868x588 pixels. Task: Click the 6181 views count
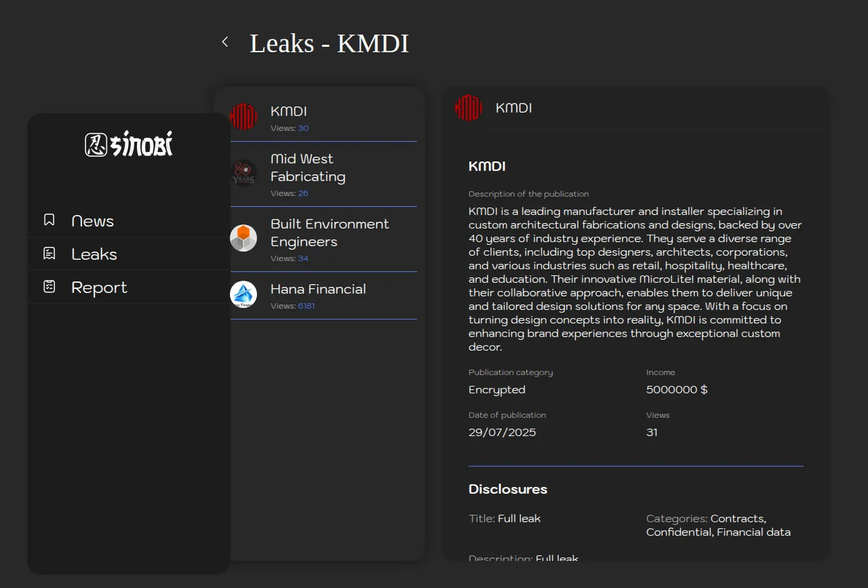307,306
